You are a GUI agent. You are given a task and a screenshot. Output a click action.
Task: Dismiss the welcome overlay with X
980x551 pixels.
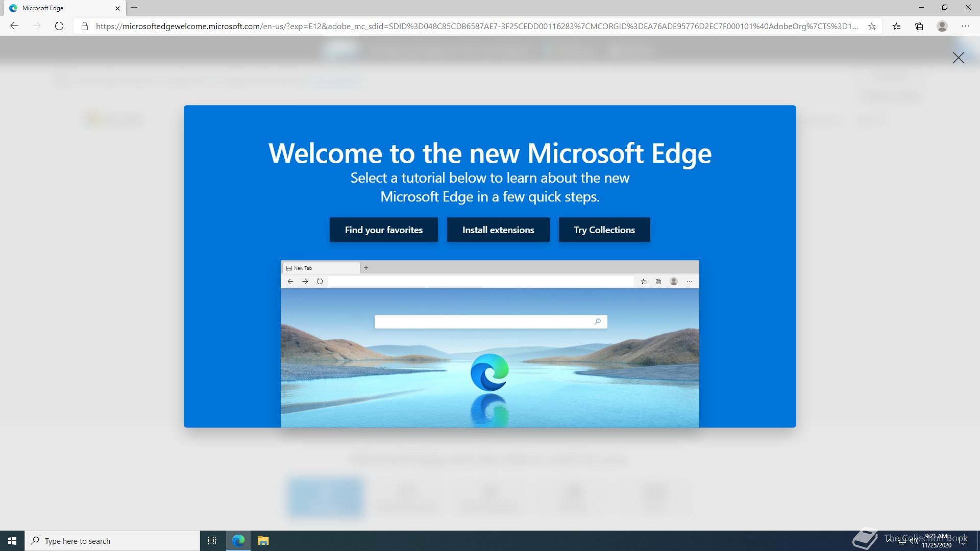958,58
